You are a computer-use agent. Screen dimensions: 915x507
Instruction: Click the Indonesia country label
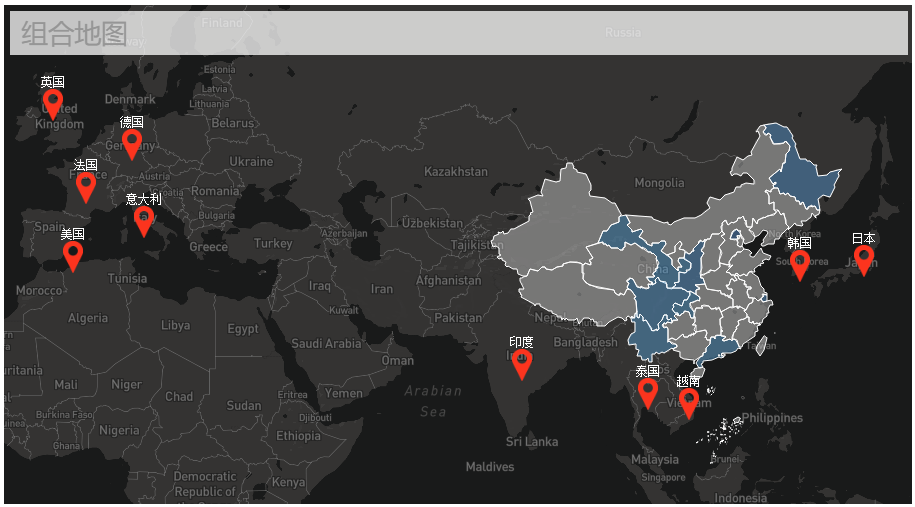click(741, 498)
